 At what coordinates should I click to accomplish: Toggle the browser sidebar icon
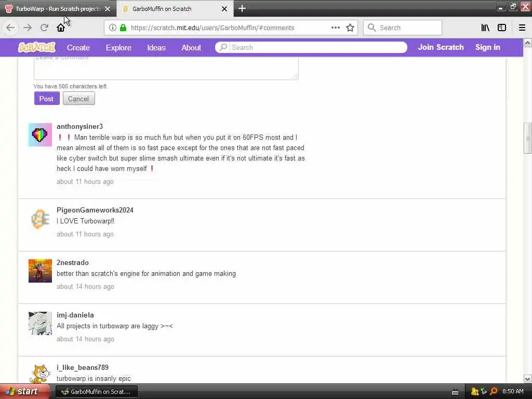tap(502, 28)
